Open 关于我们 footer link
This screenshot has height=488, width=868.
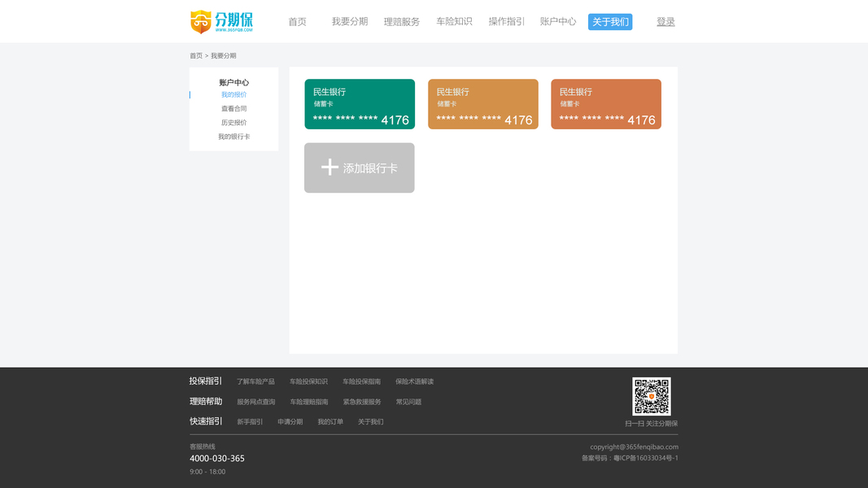[370, 421]
